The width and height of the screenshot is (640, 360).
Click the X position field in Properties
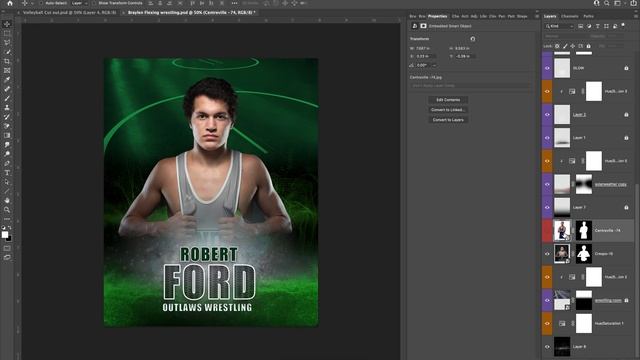click(x=425, y=56)
